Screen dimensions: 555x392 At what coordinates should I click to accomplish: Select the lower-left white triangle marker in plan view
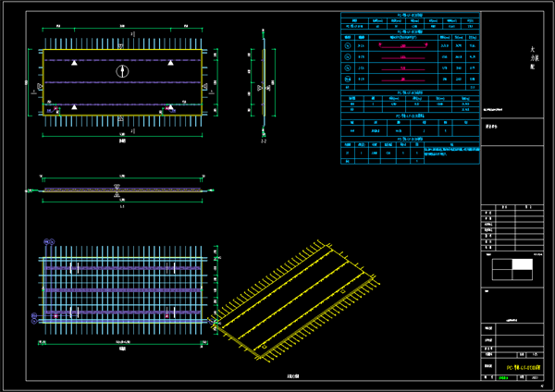(74, 107)
